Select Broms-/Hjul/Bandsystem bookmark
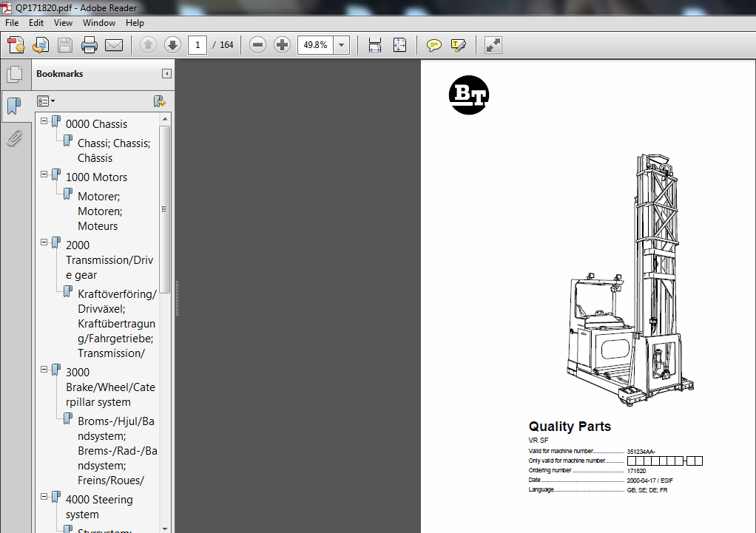The image size is (756, 533). coord(117,451)
